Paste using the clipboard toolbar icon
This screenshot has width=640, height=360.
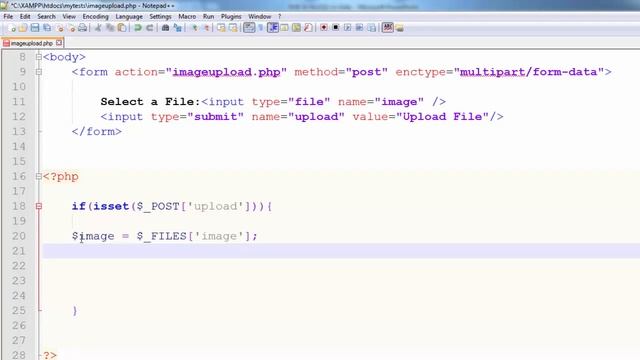coord(122,28)
